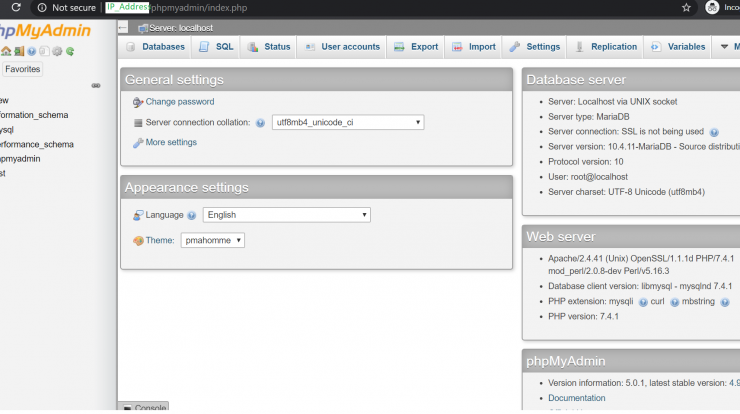Open the Language dropdown

pos(286,215)
